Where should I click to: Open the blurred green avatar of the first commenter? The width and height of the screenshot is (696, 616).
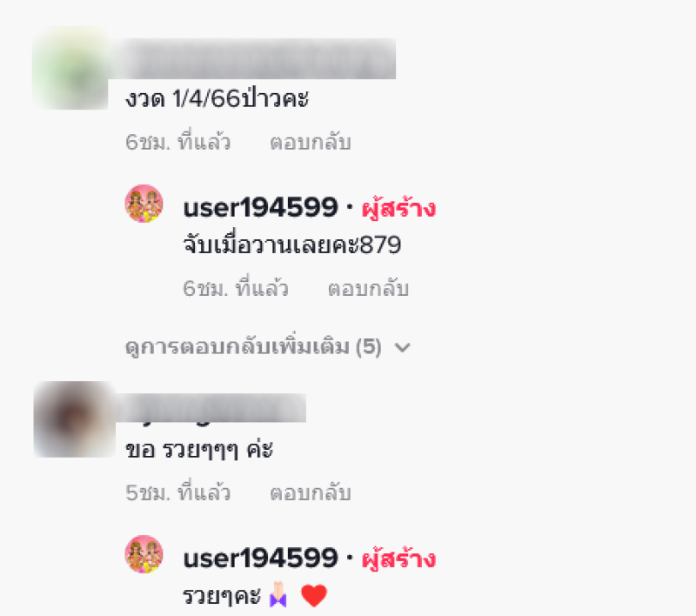coord(71,68)
